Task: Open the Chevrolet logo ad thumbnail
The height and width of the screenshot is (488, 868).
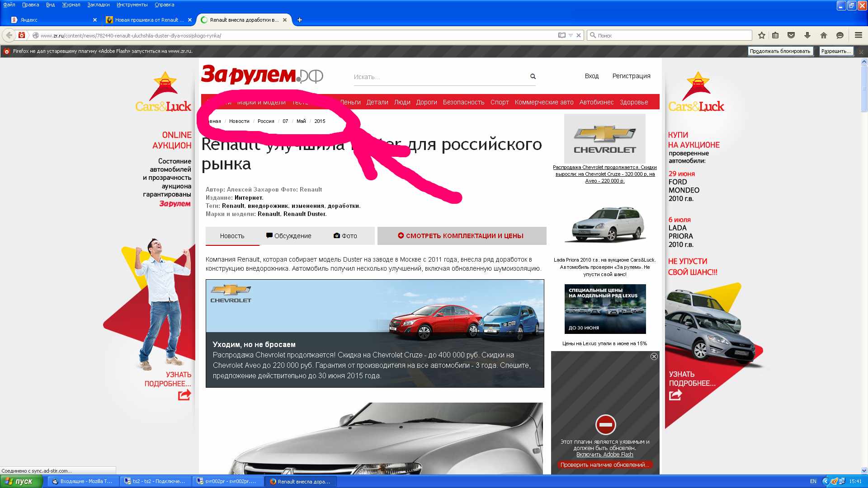Action: (x=604, y=138)
